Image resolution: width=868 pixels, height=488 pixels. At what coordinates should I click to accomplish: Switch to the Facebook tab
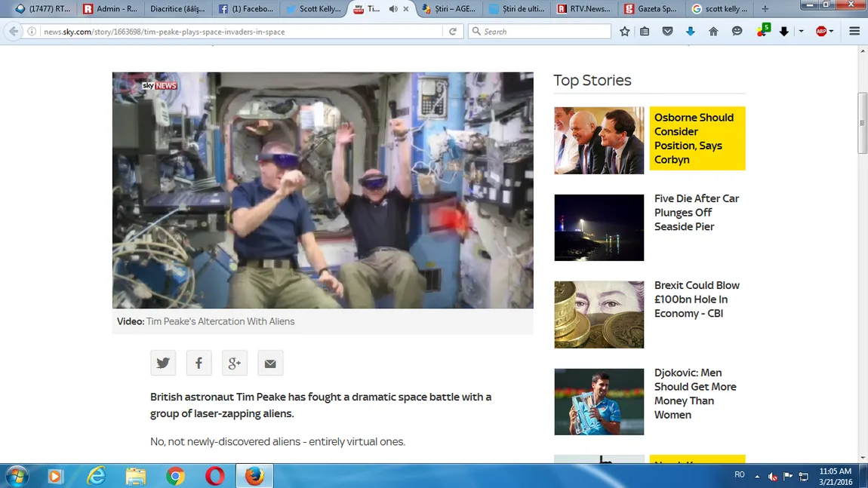pyautogui.click(x=245, y=9)
